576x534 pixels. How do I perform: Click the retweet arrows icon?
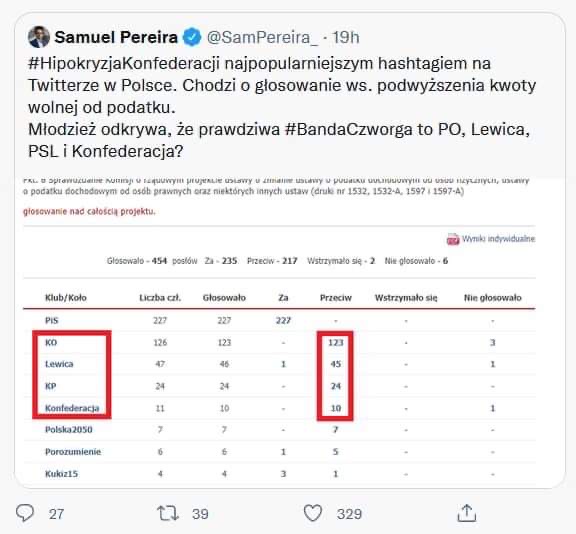click(x=168, y=513)
